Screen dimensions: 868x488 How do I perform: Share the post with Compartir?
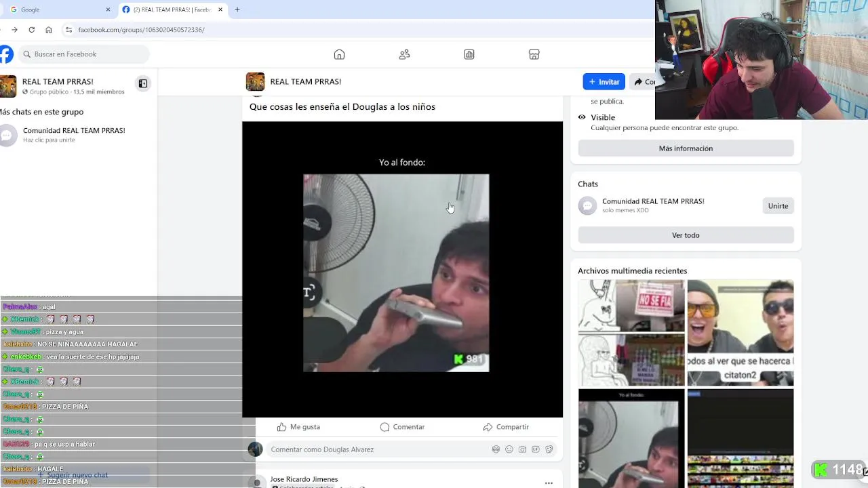click(506, 427)
